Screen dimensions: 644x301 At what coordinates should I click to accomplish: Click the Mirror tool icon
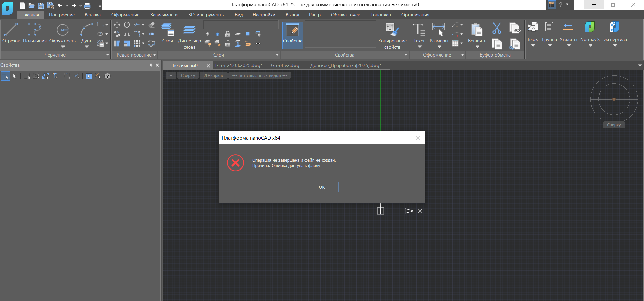coord(127,34)
